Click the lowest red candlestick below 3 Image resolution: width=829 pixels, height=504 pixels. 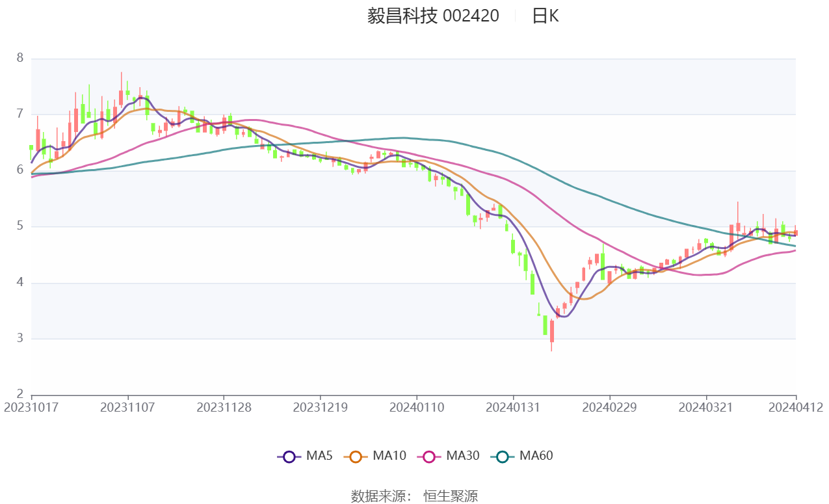(x=552, y=332)
